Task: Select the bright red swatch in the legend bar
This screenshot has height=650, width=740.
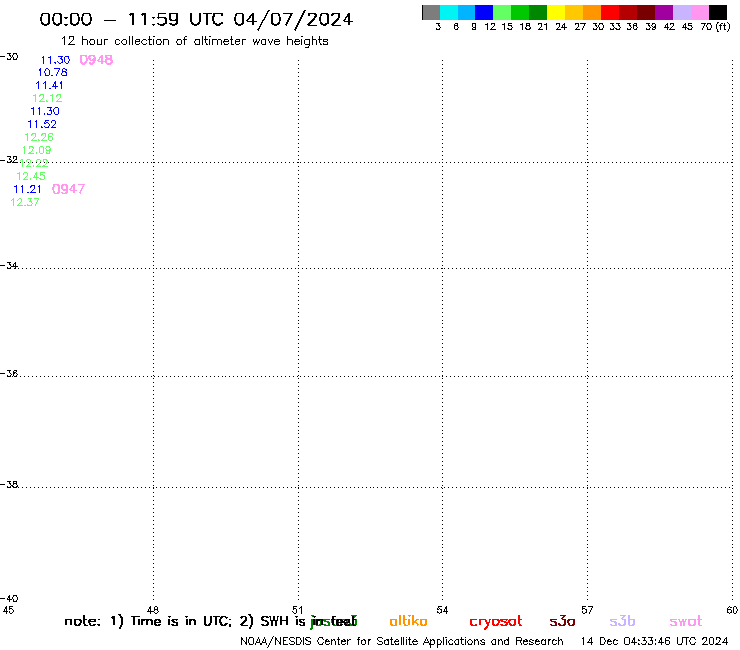Action: 610,12
